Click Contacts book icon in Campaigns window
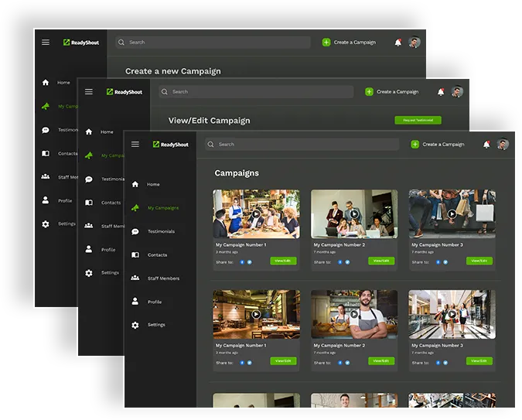Image resolution: width=522 pixels, height=420 pixels. click(135, 254)
